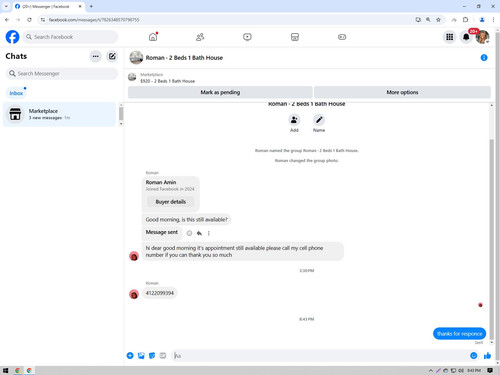Click the Search Facebook field
This screenshot has height=375, width=500.
point(70,37)
